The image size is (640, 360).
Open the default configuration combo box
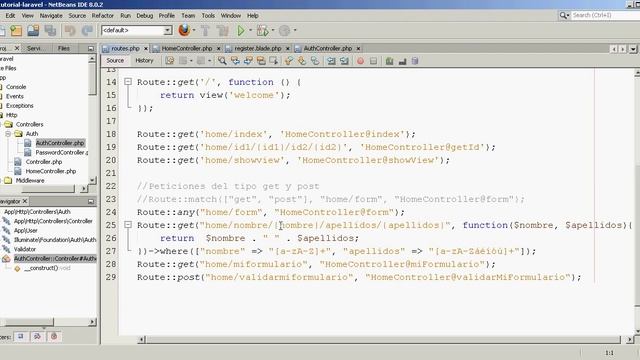click(x=136, y=30)
